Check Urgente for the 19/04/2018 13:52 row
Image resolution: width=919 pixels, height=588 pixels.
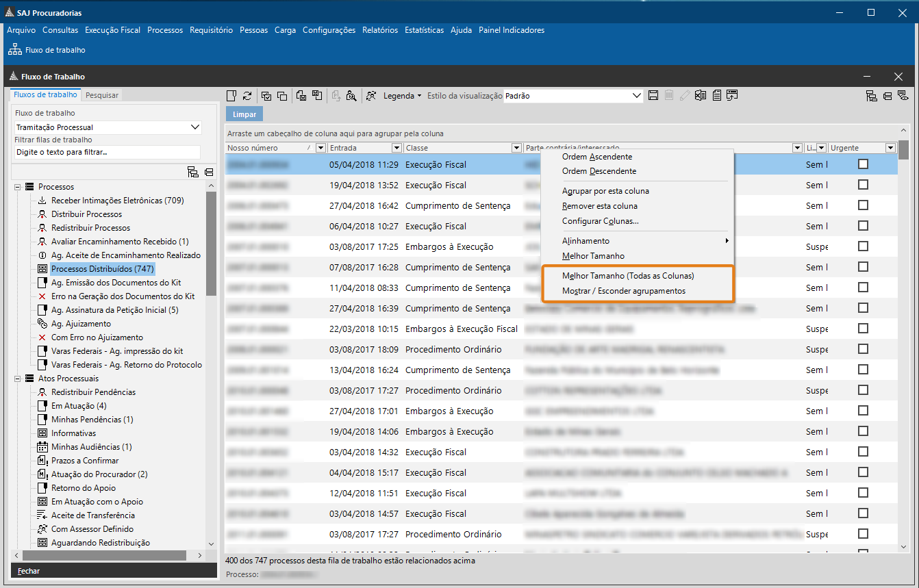[863, 185]
